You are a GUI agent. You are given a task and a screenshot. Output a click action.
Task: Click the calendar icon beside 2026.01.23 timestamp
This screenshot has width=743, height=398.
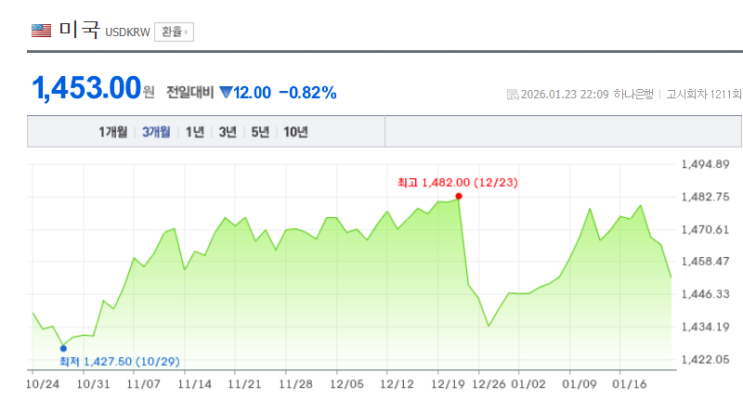pos(512,94)
